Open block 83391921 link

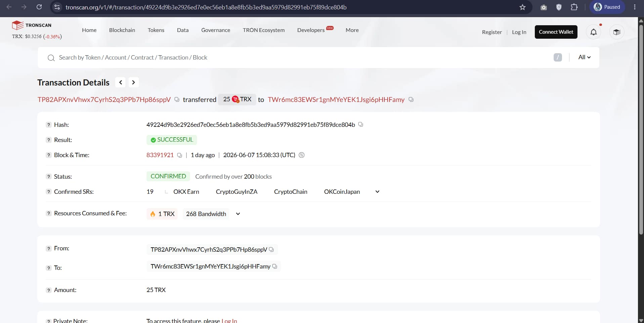160,155
